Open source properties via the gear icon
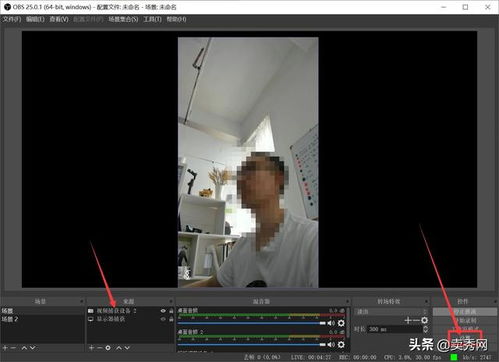Screen dimensions: 499x362 click(x=108, y=348)
